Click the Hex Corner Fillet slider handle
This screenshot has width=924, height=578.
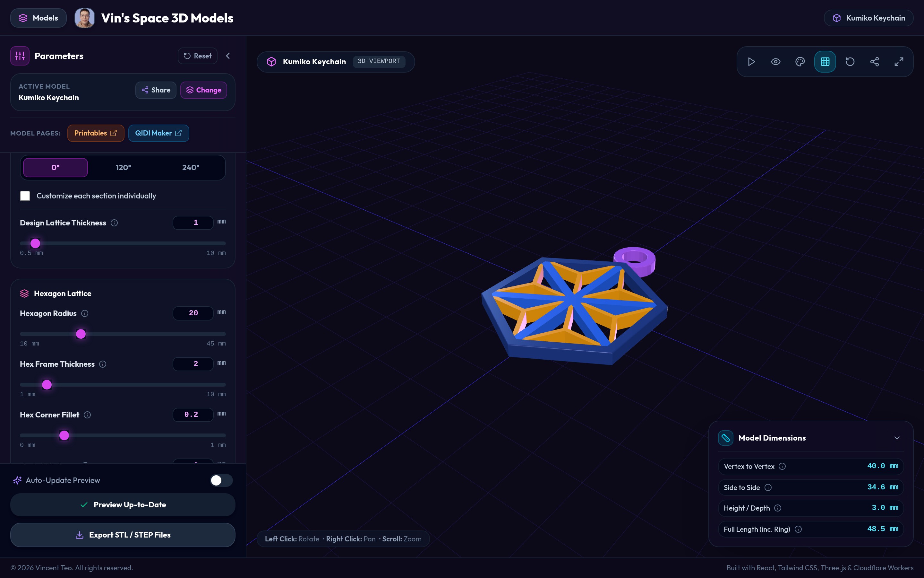[x=64, y=435]
